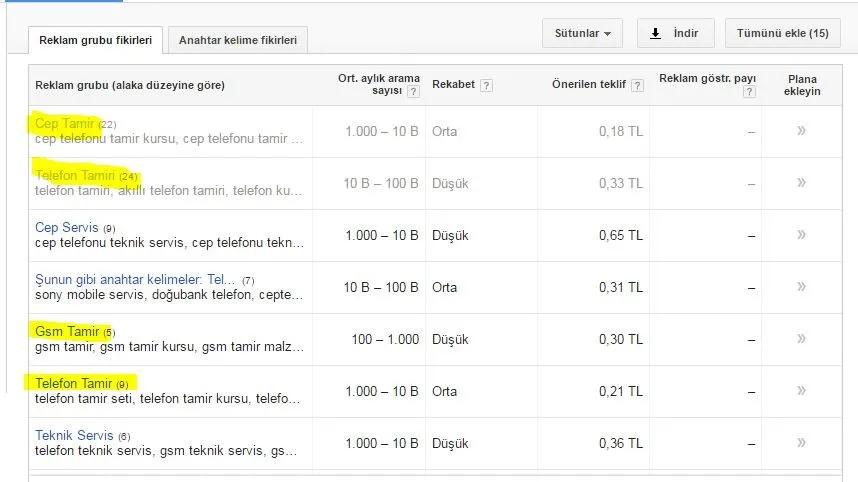Open the Teknik Servis ad group
Screen dimensions: 858x482
click(x=74, y=435)
